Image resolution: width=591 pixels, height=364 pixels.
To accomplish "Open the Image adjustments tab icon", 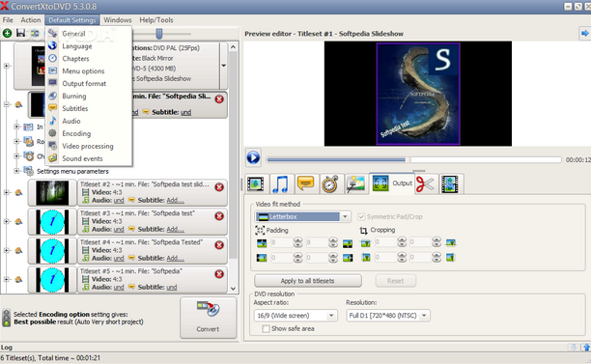I will 355,183.
